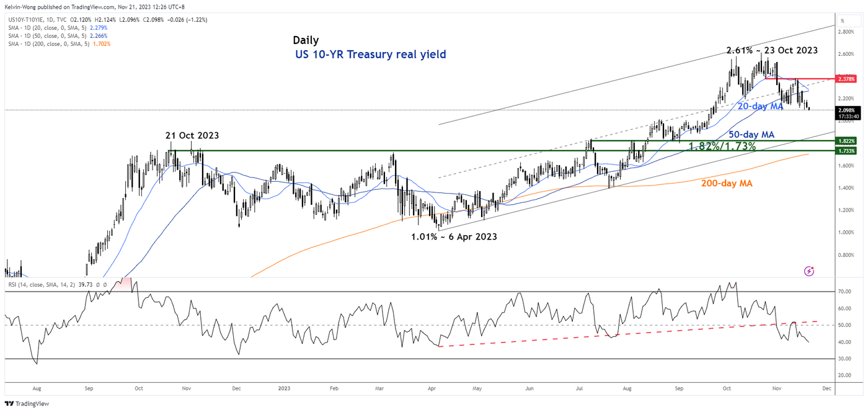Click the red 2.378% price label
The image size is (868, 412).
pos(846,79)
